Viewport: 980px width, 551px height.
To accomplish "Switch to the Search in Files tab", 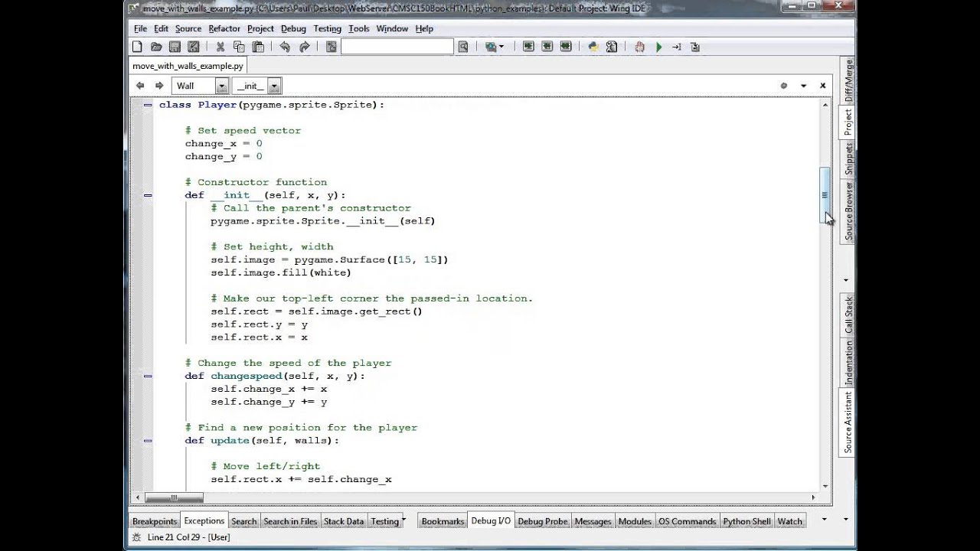I will (x=290, y=521).
